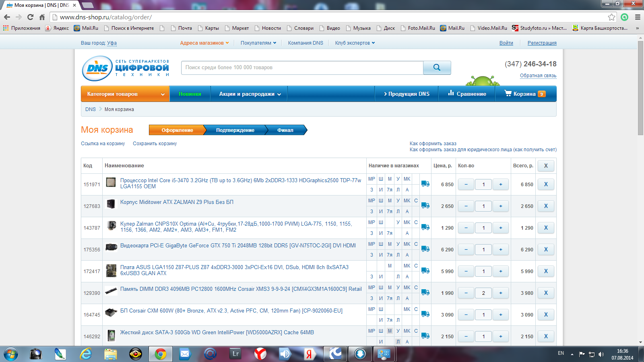
Task: Open the DNS breadcrumb link
Action: (91, 109)
